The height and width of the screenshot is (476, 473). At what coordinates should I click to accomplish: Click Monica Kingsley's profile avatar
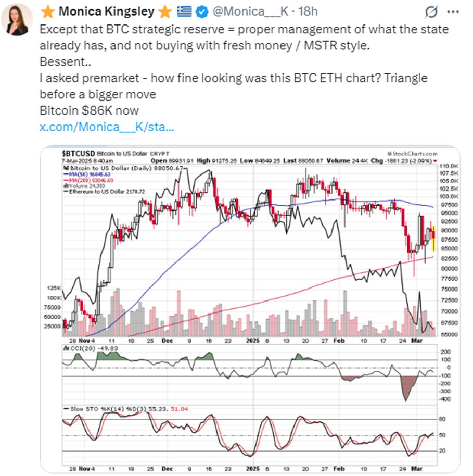[18, 20]
